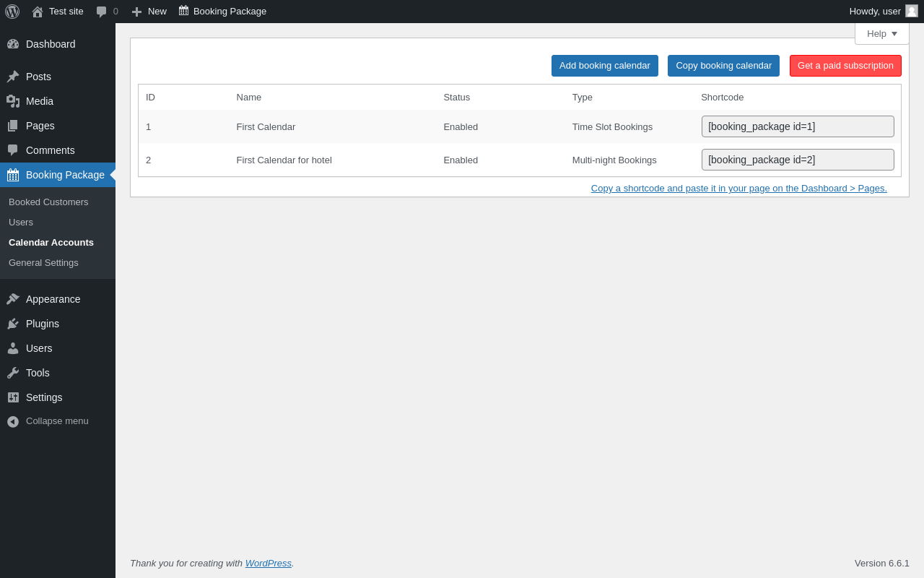
Task: Expand the Help dropdown tab
Action: click(881, 33)
